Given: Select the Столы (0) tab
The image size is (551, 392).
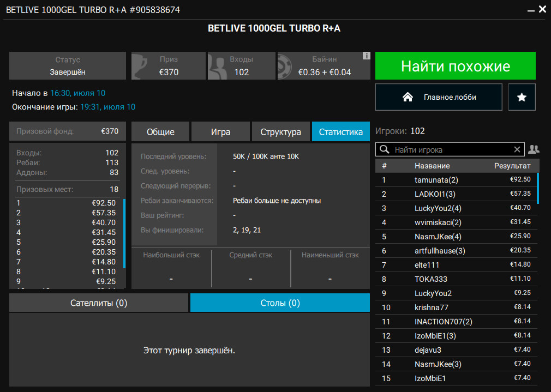Looking at the screenshot, I should point(280,303).
